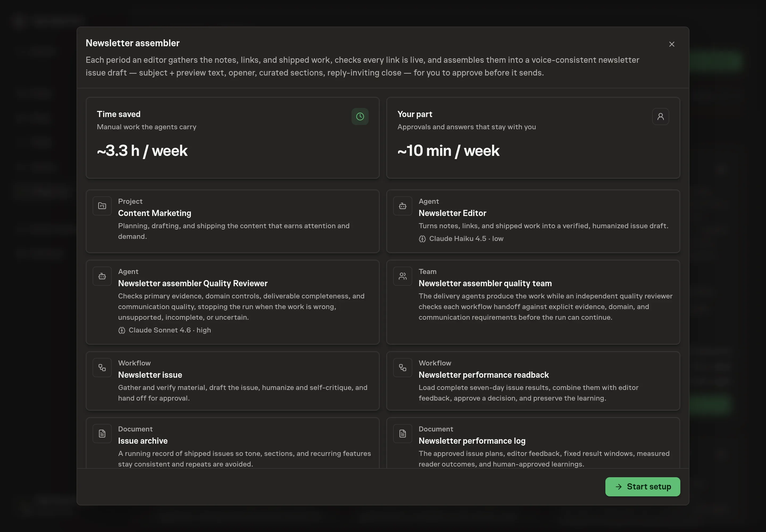Screen dimensions: 766x532
Task: Open the Newsletter issue workflow title
Action: (150, 375)
